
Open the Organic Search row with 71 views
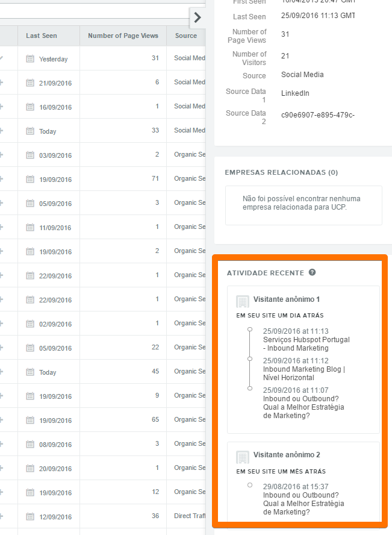[x=190, y=178]
